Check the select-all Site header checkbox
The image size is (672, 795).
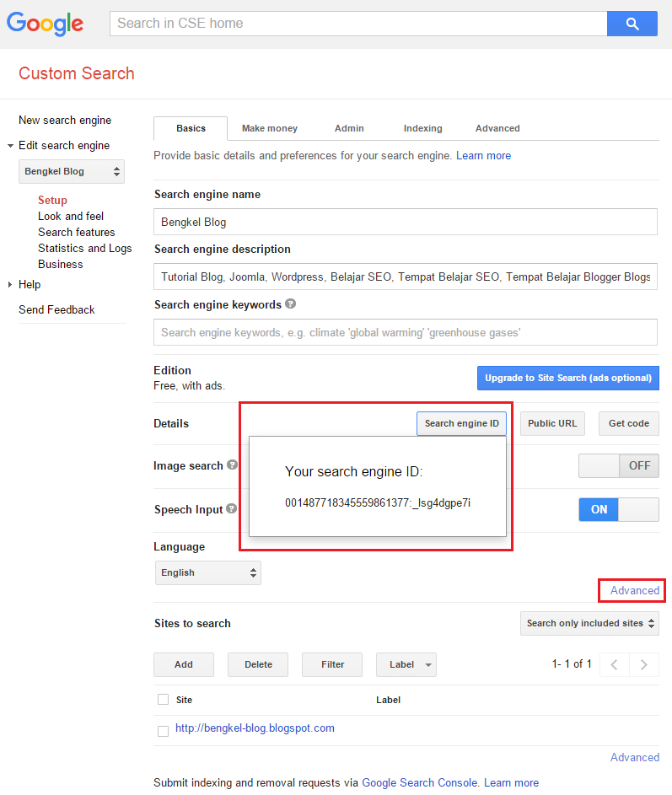163,699
